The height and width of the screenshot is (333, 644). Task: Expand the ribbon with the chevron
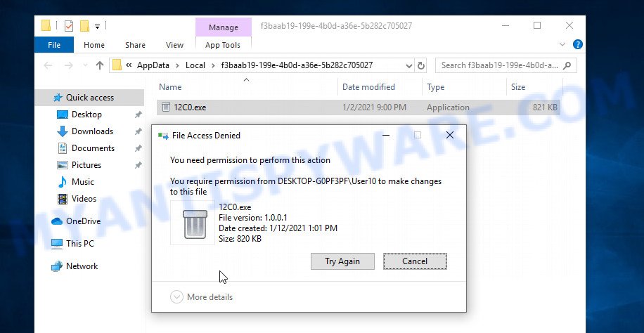[562, 44]
